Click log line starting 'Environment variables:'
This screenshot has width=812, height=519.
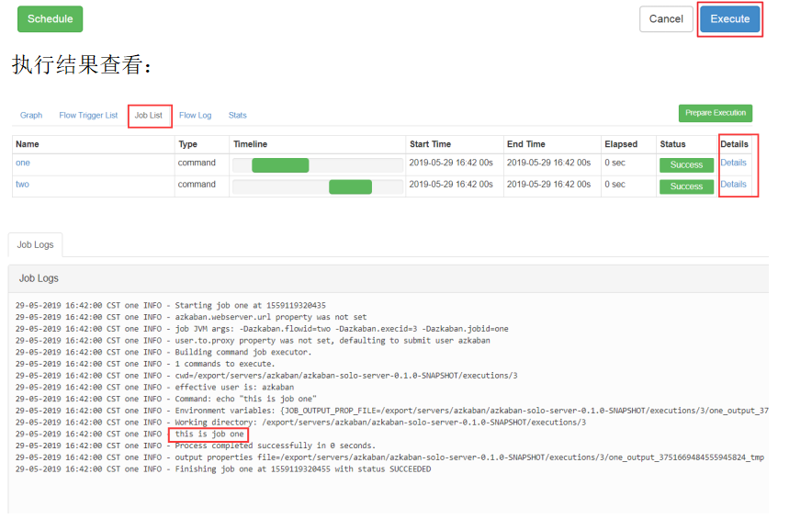(392, 411)
